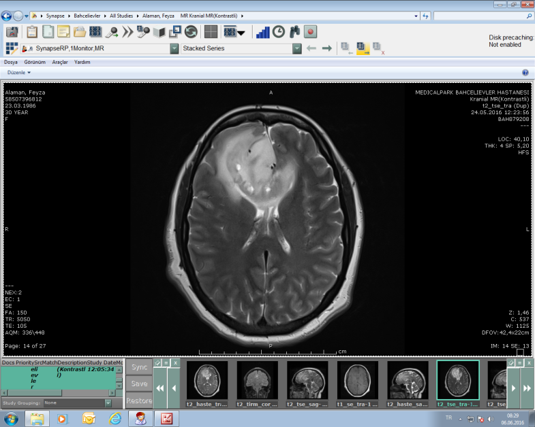535x427 pixels.
Task: Open the Dosya menu
Action: coord(11,62)
